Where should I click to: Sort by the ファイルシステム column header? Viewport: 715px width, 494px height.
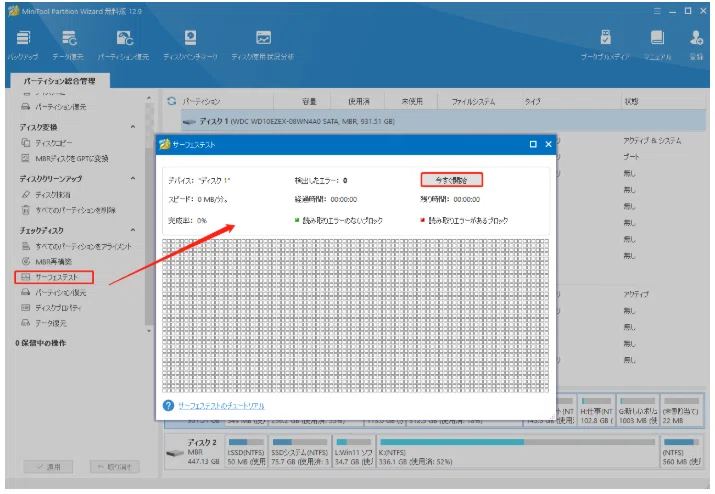point(473,101)
